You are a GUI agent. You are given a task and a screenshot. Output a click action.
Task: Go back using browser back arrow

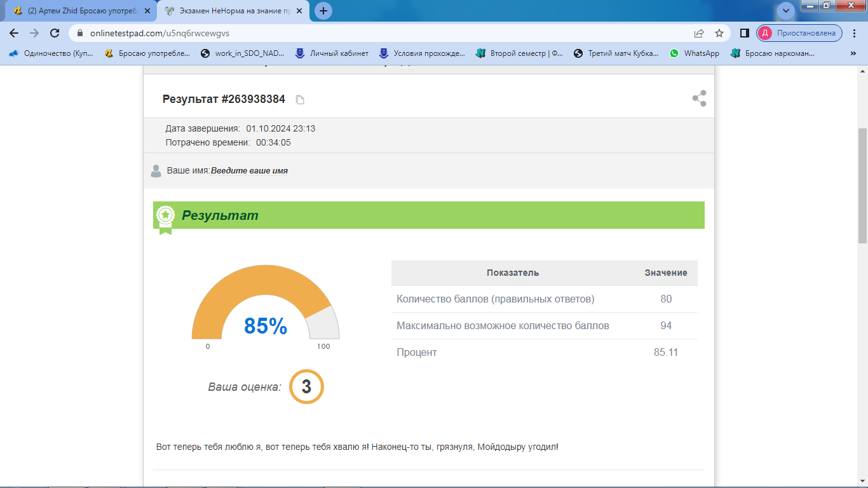(14, 33)
